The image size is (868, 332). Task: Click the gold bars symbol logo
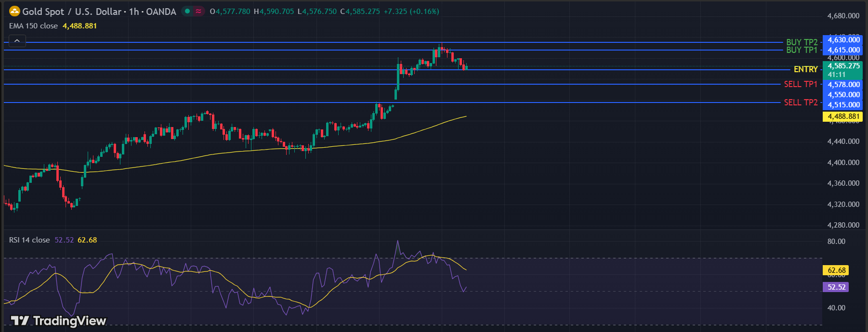coord(14,11)
